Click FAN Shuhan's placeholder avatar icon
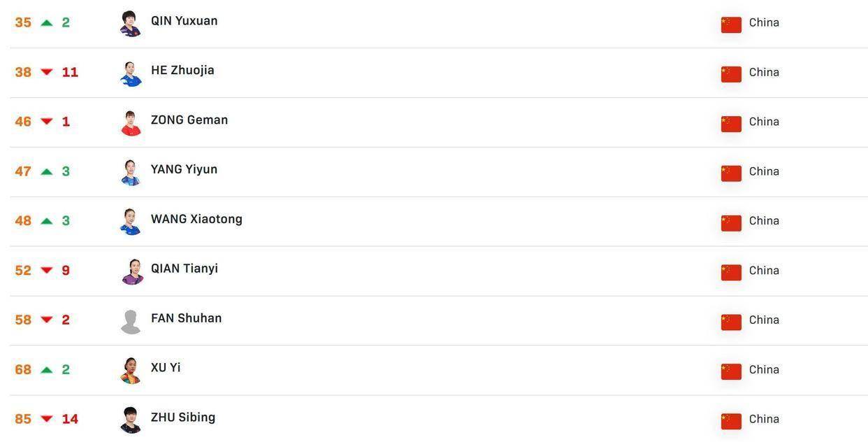868x442 pixels. (131, 321)
